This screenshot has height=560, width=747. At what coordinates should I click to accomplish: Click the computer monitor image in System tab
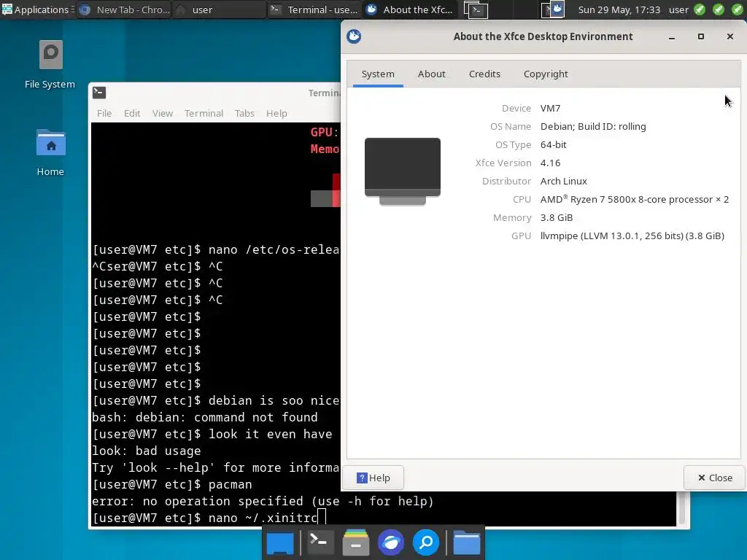(x=403, y=171)
